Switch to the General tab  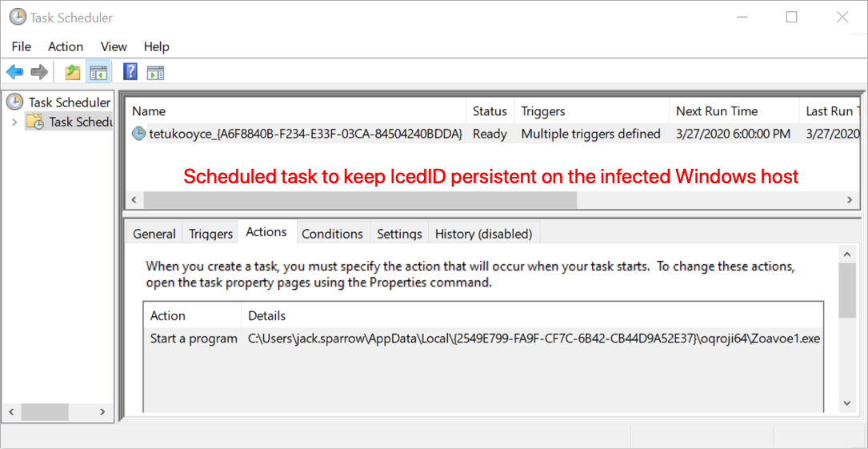[154, 234]
